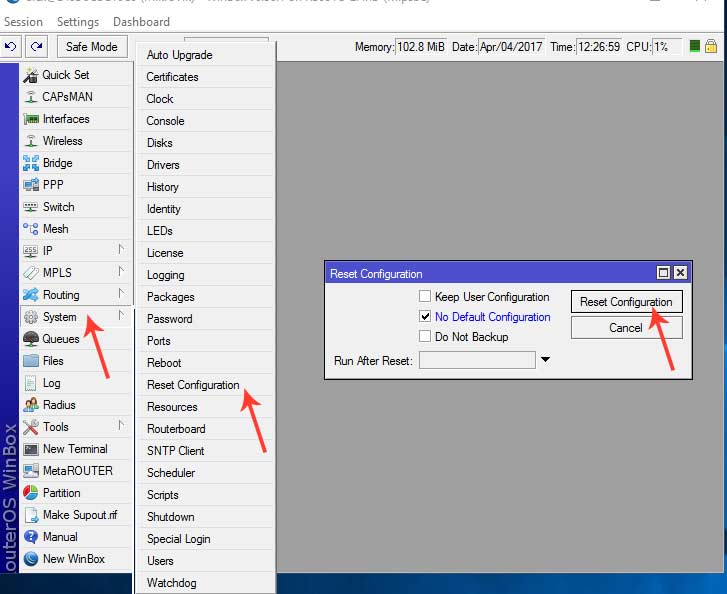Select Clock in System submenu

tap(205, 99)
